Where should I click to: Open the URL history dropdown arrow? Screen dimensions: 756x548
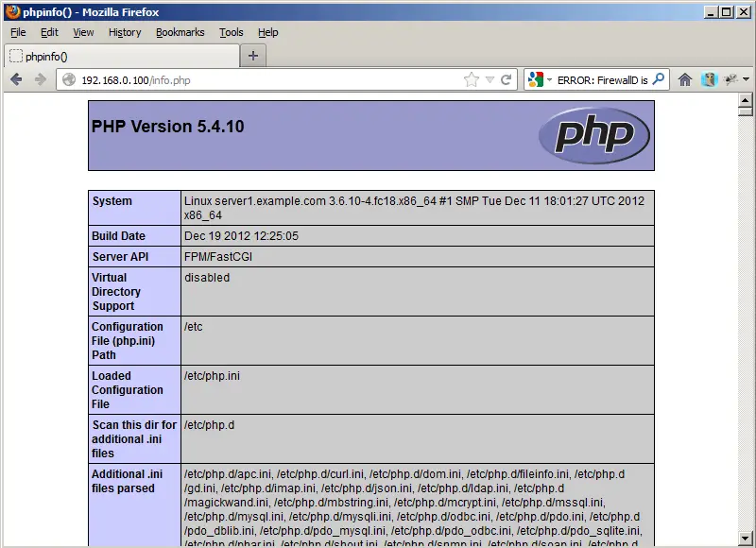[x=490, y=80]
